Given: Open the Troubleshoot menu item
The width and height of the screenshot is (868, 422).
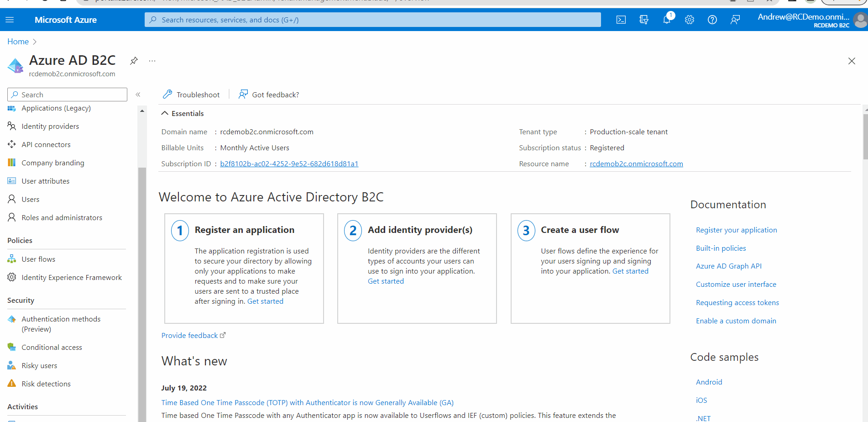Looking at the screenshot, I should click(191, 95).
